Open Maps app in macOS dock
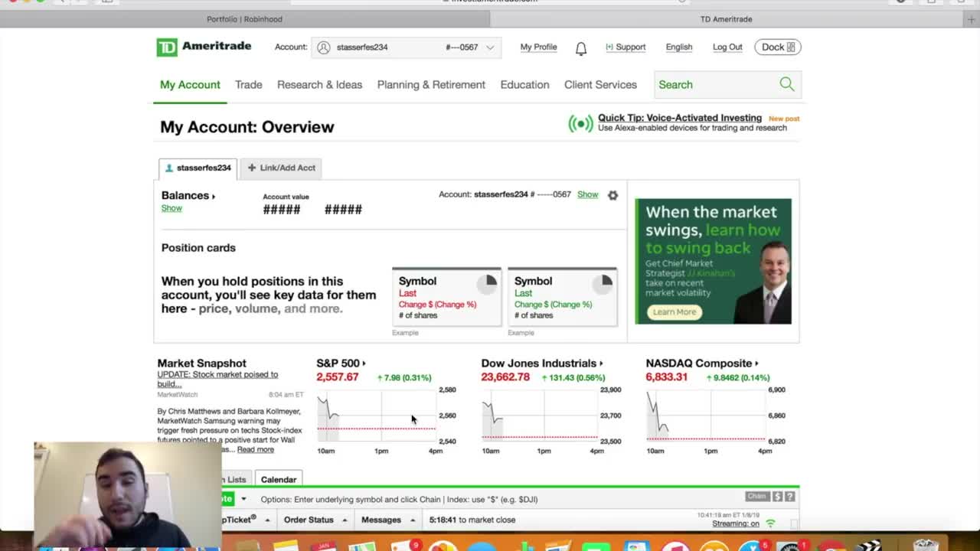Viewport: 980px width, 551px height. [364, 546]
